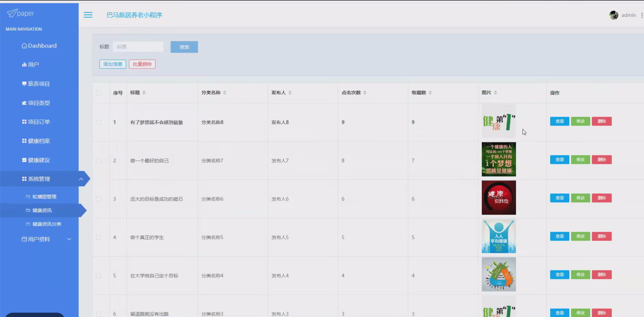Select the checkbox for row 1
Viewport: 644px width, 317px height.
tap(98, 122)
